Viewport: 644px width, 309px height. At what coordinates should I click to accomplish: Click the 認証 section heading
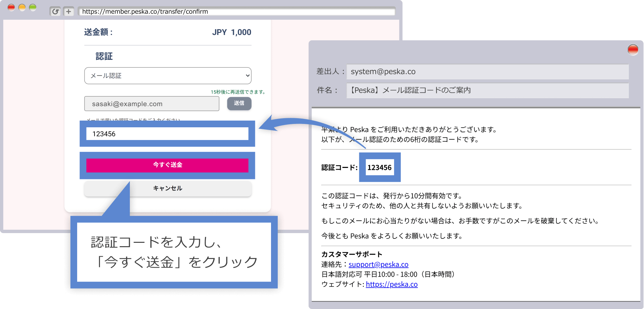pyautogui.click(x=104, y=56)
